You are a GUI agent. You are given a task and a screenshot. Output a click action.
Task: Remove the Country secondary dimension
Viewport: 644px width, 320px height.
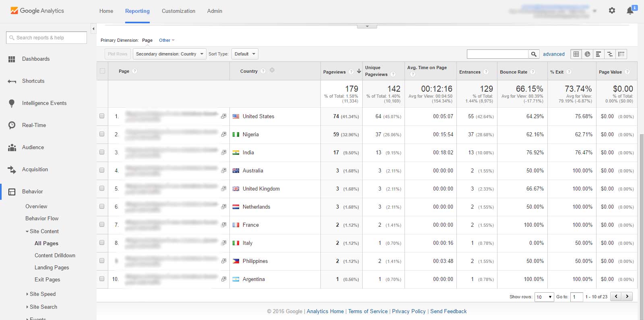click(272, 70)
